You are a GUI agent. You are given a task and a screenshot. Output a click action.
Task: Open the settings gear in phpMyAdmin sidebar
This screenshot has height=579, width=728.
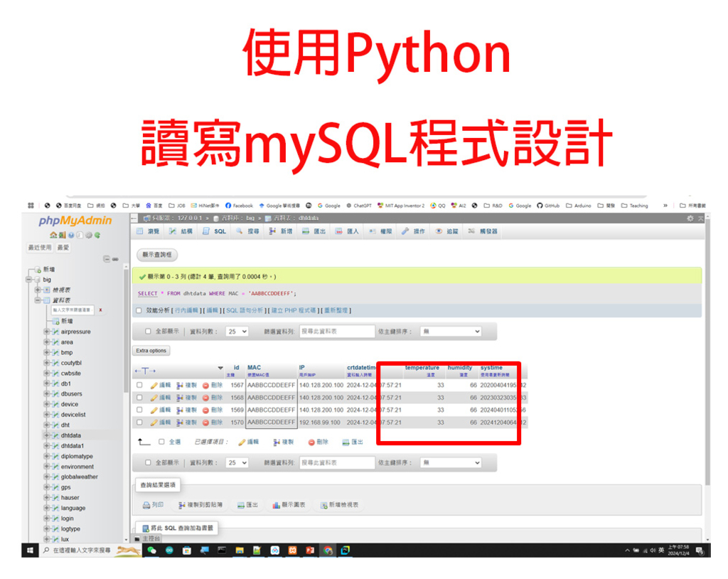88,235
